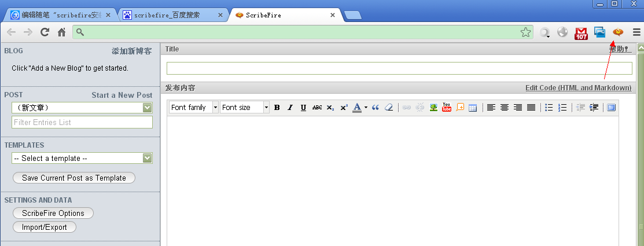
Task: Open the Font family dropdown
Action: point(194,108)
